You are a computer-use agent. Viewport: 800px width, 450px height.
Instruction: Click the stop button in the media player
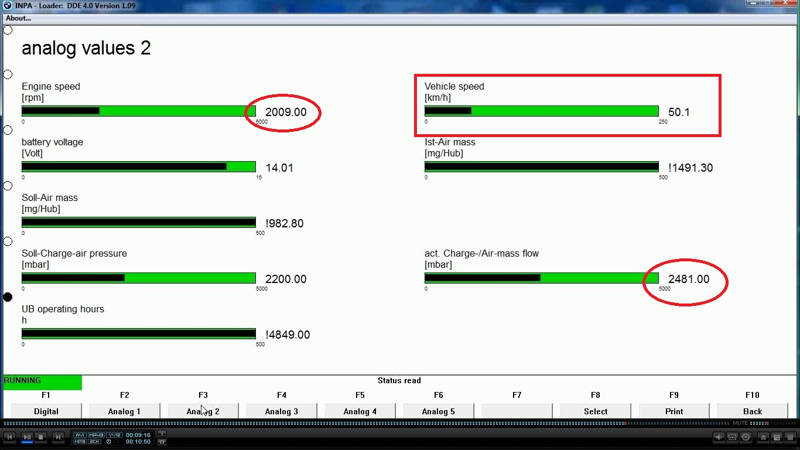[x=41, y=437]
